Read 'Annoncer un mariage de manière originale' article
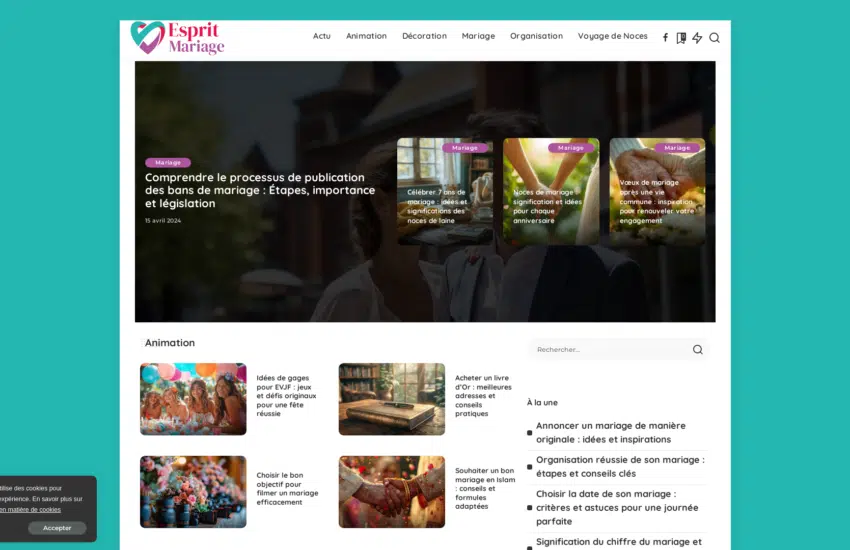 tap(603, 432)
